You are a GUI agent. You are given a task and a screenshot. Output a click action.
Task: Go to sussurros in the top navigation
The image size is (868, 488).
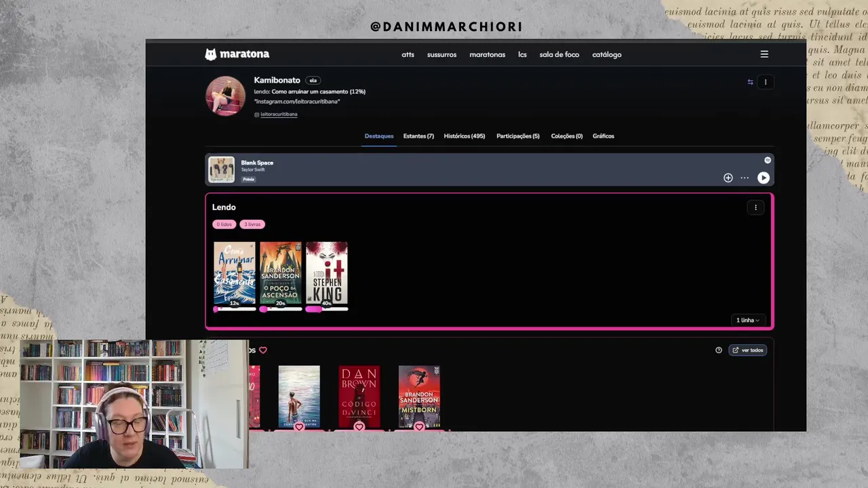441,55
